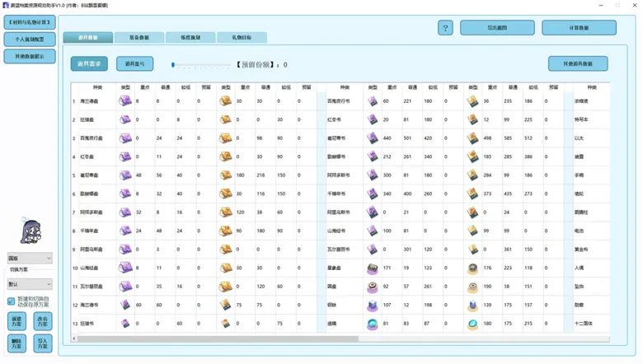This screenshot has width=643, height=364.
Task: Click the 改名方案 rename button
Action: [x=43, y=321]
